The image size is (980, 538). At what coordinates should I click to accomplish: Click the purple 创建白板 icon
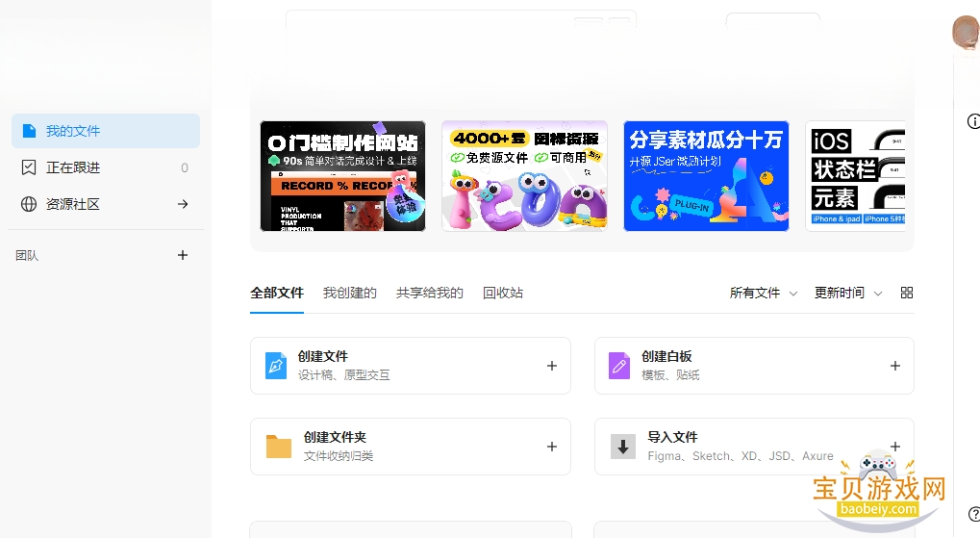619,366
